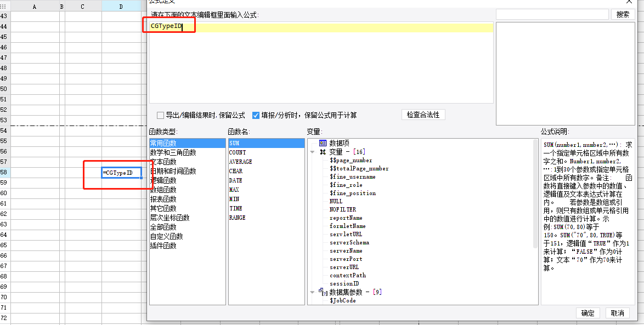Select 层次坐标函数 function type
Image resolution: width=644 pixels, height=325 pixels.
click(187, 218)
